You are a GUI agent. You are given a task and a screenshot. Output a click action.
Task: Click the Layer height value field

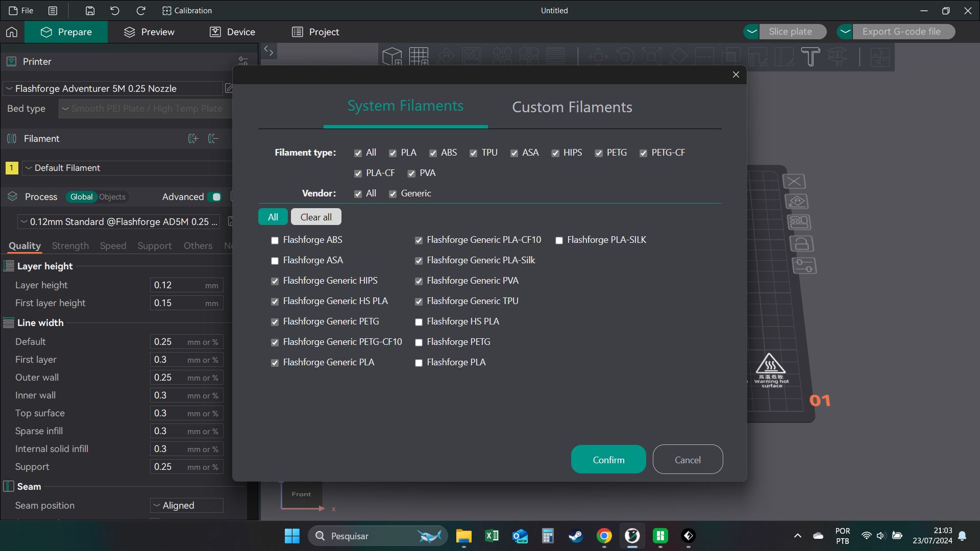tap(186, 285)
